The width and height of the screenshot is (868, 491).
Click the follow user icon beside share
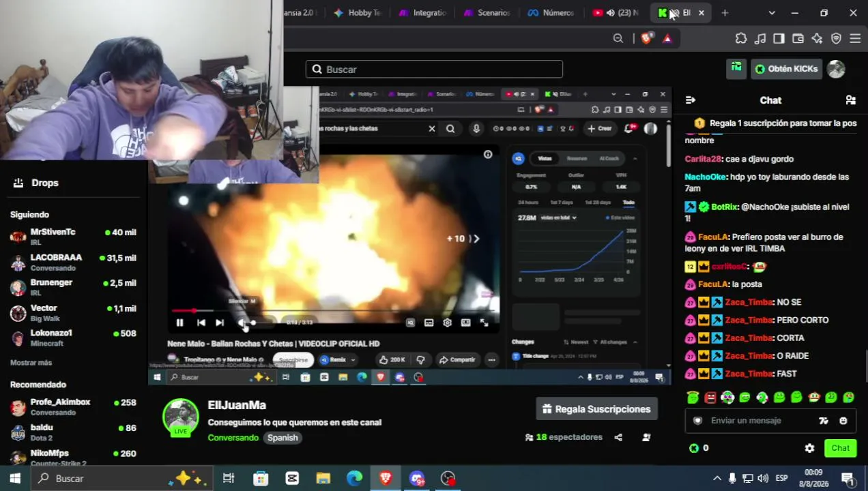coord(646,437)
